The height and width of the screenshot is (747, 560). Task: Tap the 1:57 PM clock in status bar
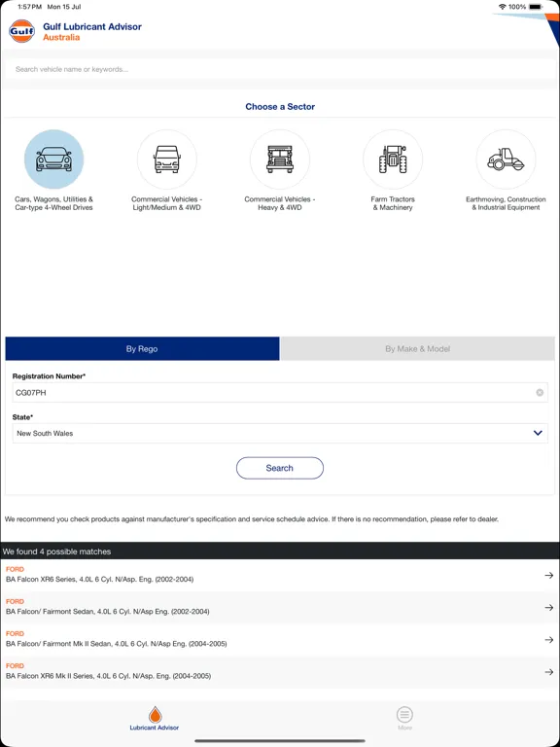(x=29, y=7)
